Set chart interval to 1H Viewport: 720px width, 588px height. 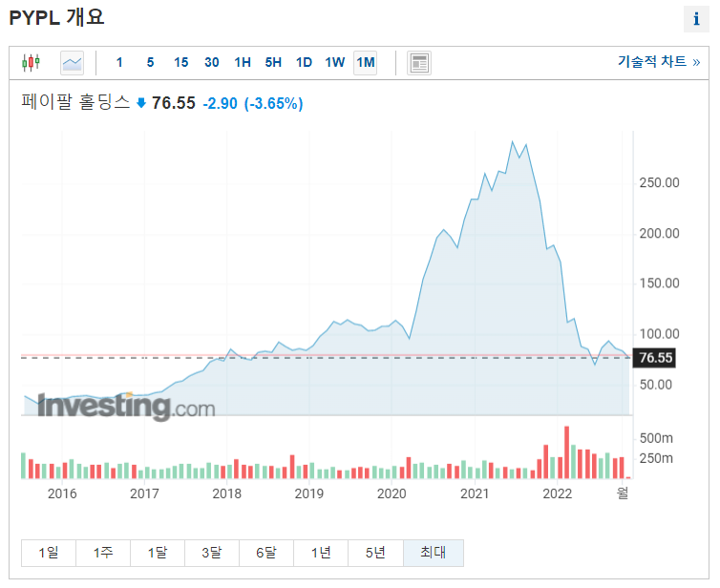pos(243,62)
